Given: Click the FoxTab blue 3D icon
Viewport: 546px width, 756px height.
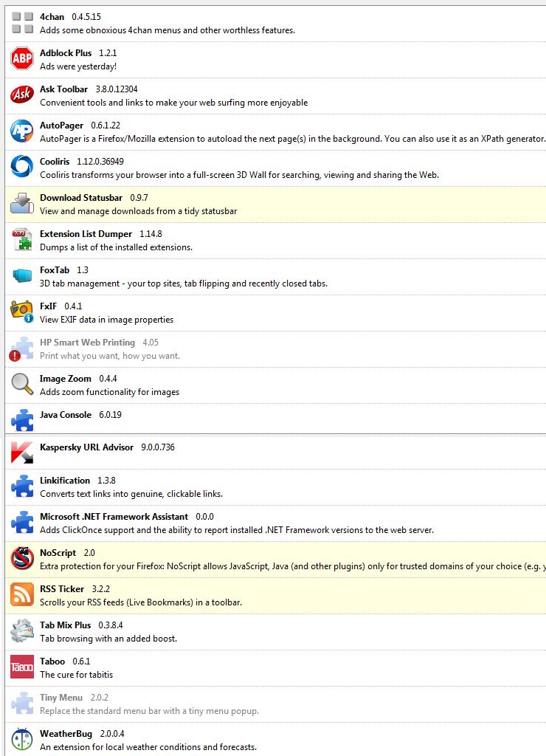Looking at the screenshot, I should (22, 276).
